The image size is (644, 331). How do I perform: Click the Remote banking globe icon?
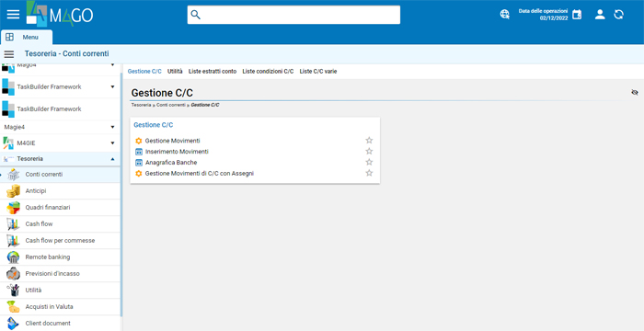(x=13, y=257)
